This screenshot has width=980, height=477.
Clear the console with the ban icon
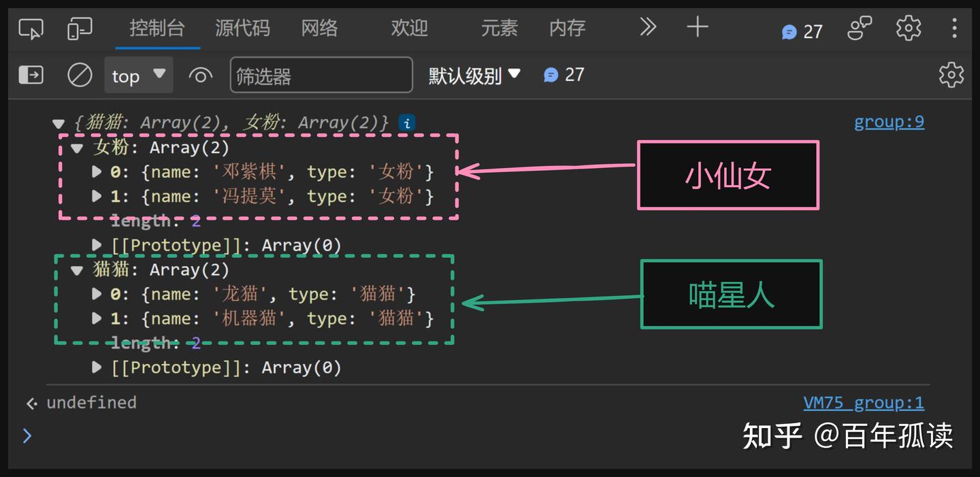[x=80, y=75]
